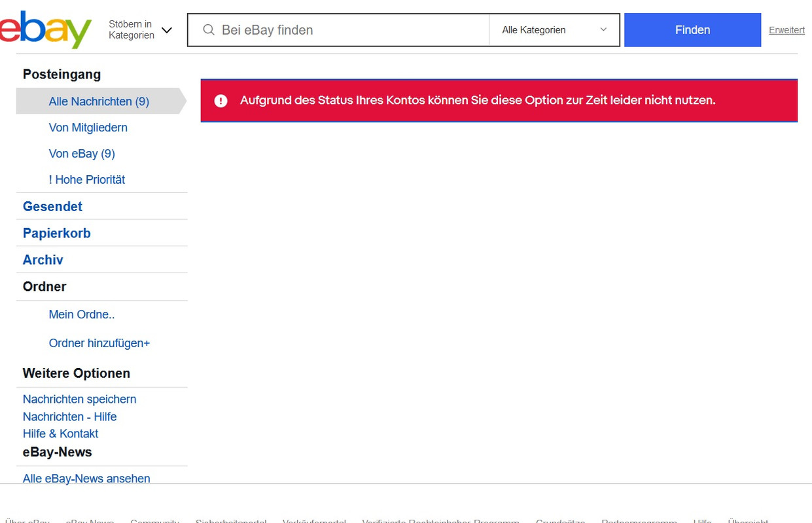Open Von eBay (9) messages
Screen dimensions: 812x523
coord(82,154)
